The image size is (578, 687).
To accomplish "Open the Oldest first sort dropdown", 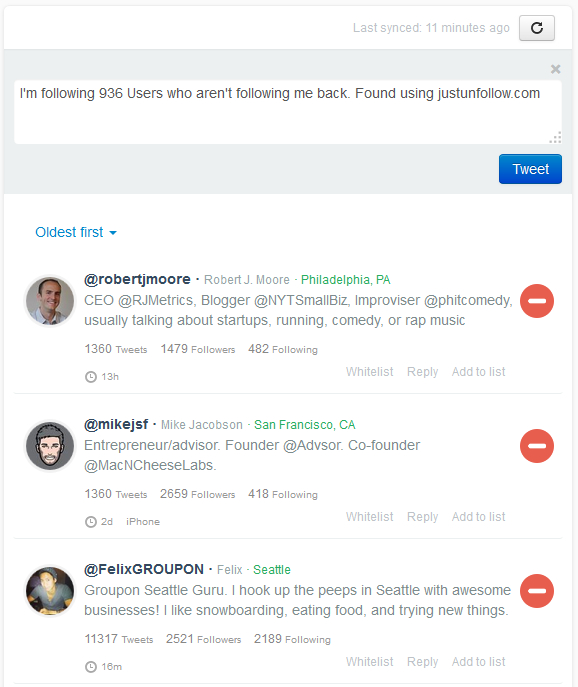I will (76, 232).
